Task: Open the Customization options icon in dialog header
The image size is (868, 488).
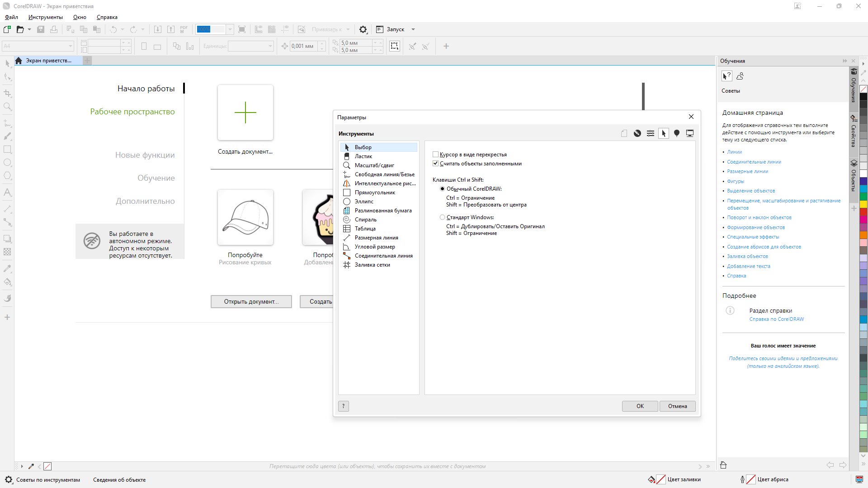Action: pyautogui.click(x=650, y=133)
